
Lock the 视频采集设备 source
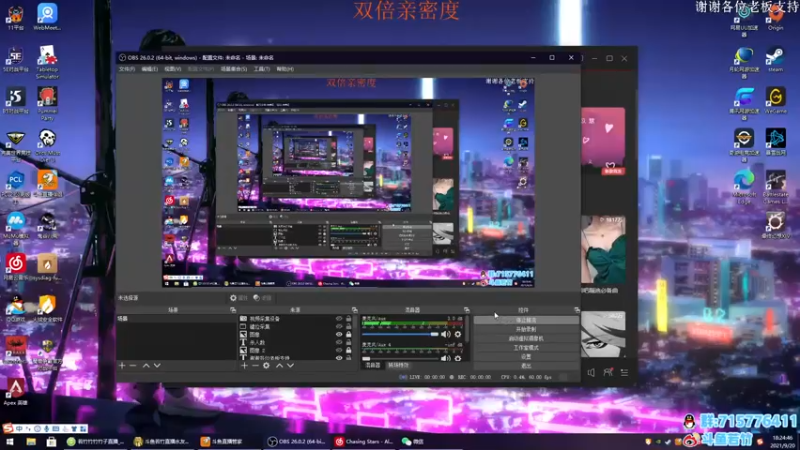(349, 318)
